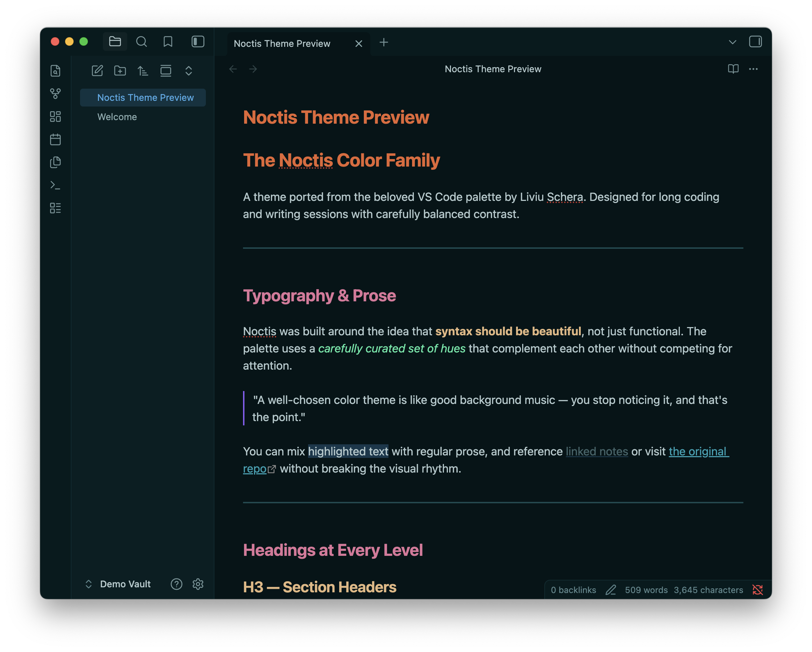Open the quick switcher ribbon icon
Image resolution: width=812 pixels, height=652 pixels.
tap(55, 71)
